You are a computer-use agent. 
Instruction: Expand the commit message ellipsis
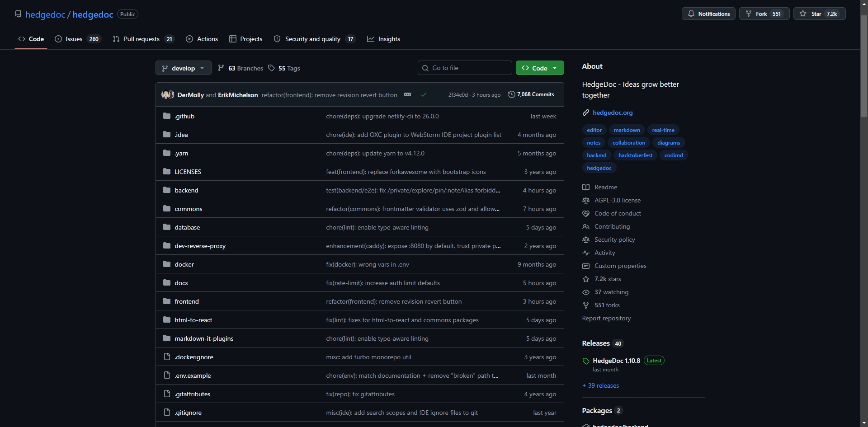point(407,95)
